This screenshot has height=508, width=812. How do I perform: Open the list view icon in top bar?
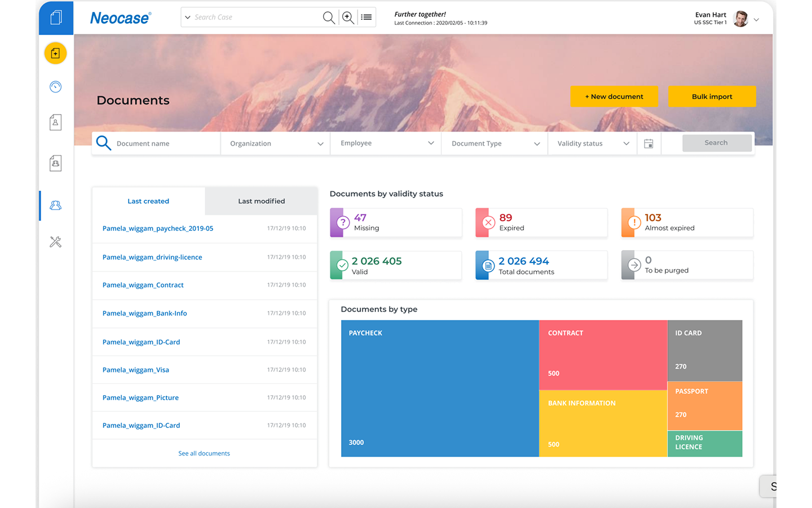pyautogui.click(x=367, y=17)
